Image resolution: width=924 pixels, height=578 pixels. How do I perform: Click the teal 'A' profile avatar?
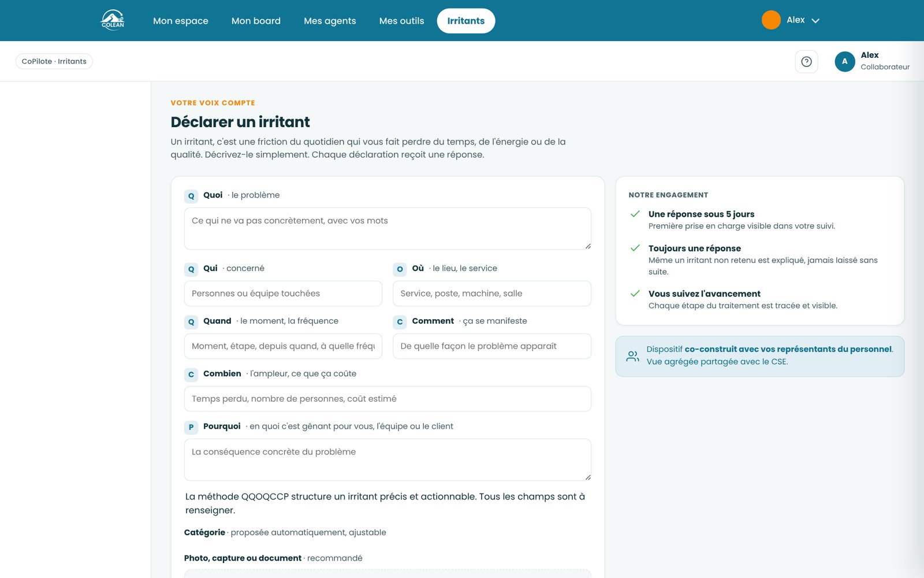pyautogui.click(x=845, y=61)
